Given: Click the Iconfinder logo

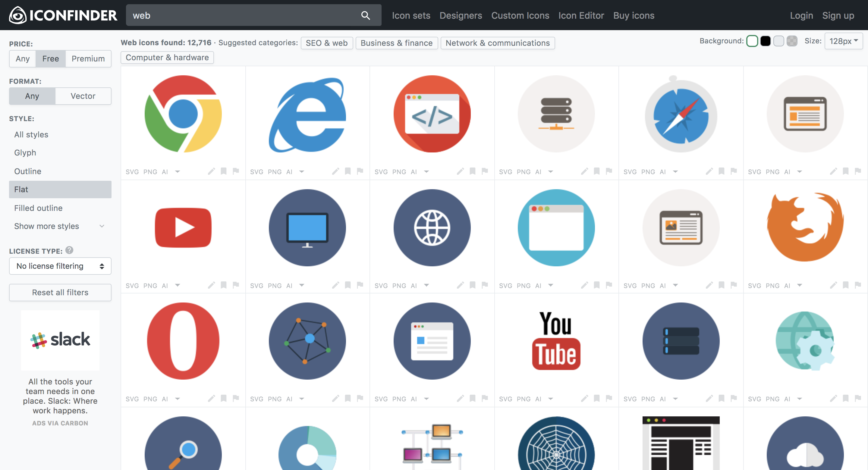Looking at the screenshot, I should (x=63, y=15).
